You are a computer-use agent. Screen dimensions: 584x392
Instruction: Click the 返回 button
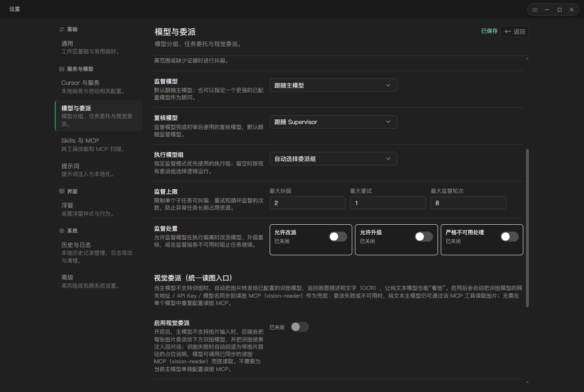[x=515, y=31]
